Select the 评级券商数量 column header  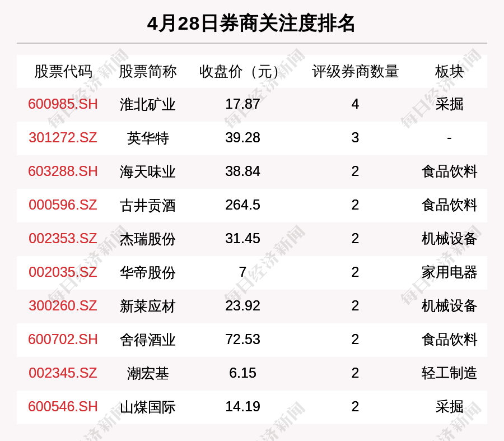(x=355, y=71)
